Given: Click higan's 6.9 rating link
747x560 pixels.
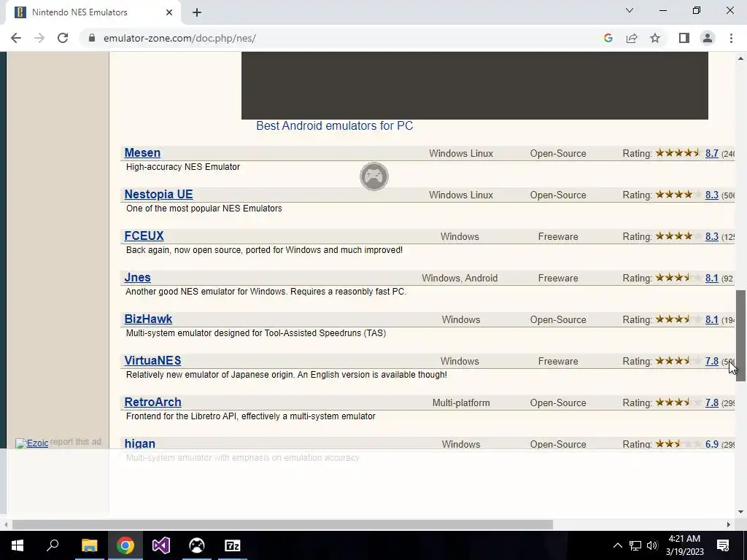Looking at the screenshot, I should [x=712, y=444].
